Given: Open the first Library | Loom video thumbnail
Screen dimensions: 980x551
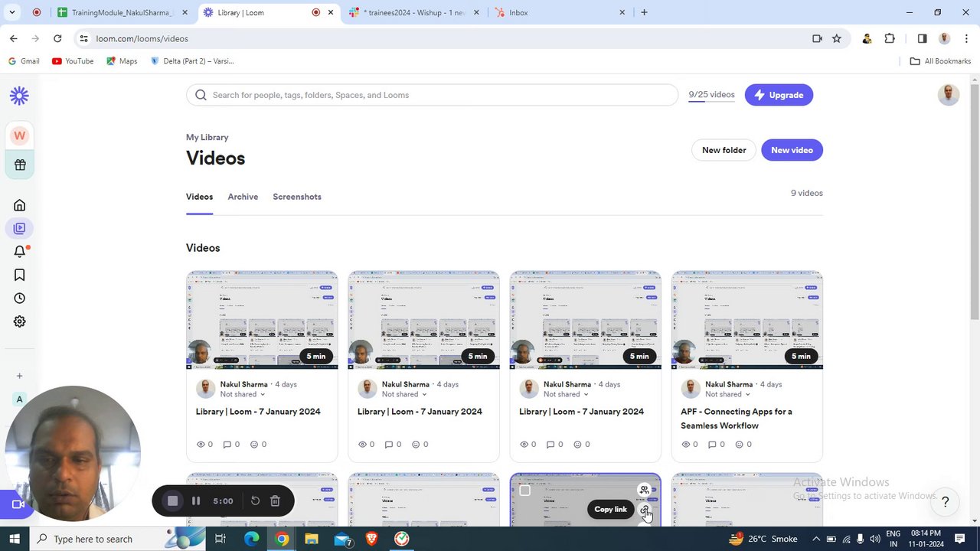Looking at the screenshot, I should coord(262,320).
